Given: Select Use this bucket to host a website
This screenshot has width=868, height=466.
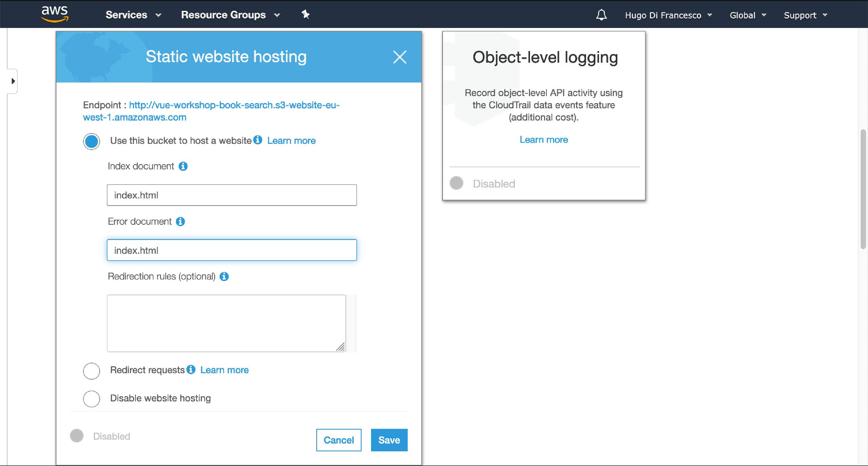Looking at the screenshot, I should tap(92, 141).
